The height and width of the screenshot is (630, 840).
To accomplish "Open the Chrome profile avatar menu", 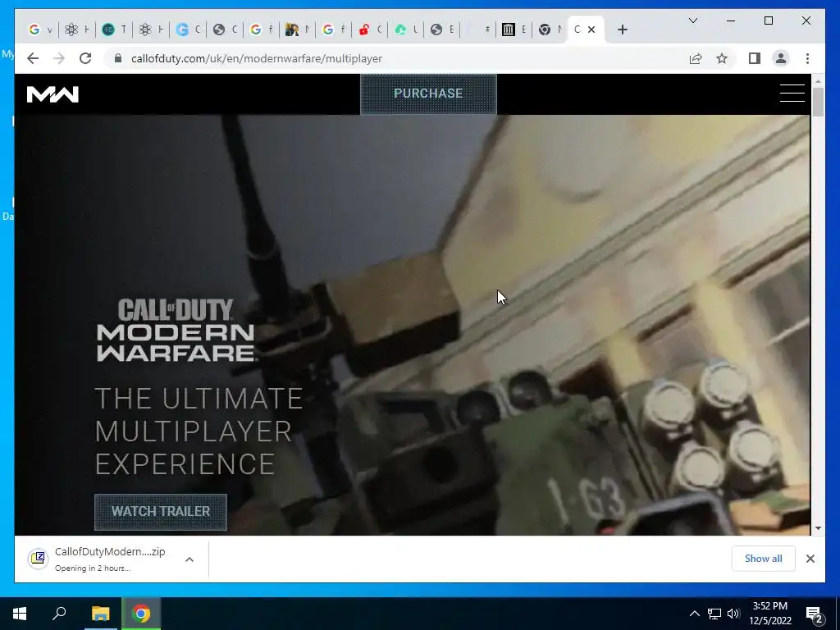I will click(x=781, y=58).
